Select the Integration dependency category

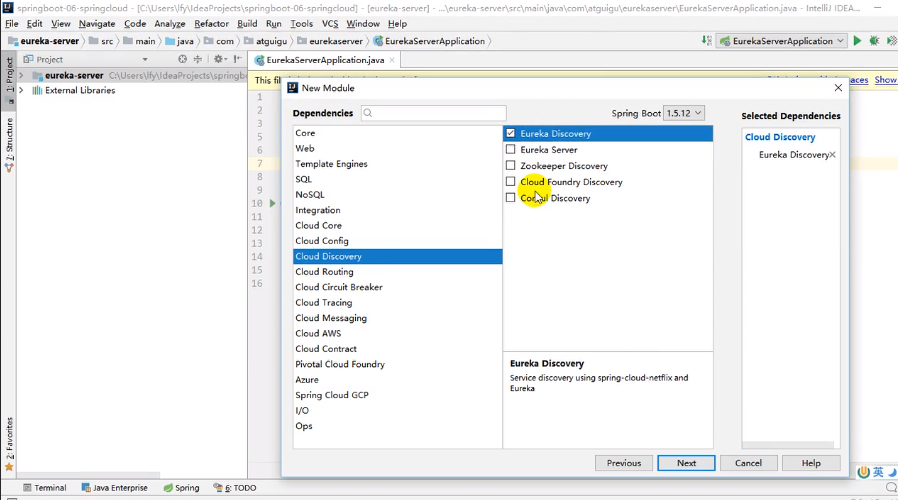pos(397,210)
